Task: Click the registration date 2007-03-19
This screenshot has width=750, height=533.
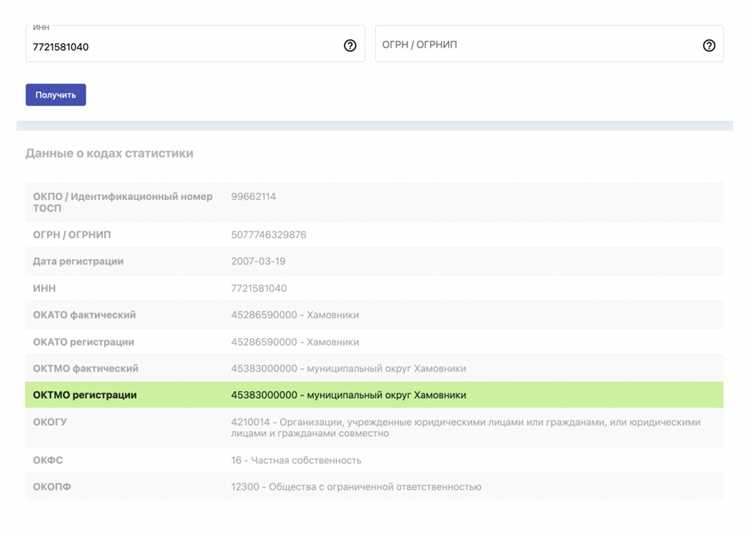Action: tap(258, 262)
